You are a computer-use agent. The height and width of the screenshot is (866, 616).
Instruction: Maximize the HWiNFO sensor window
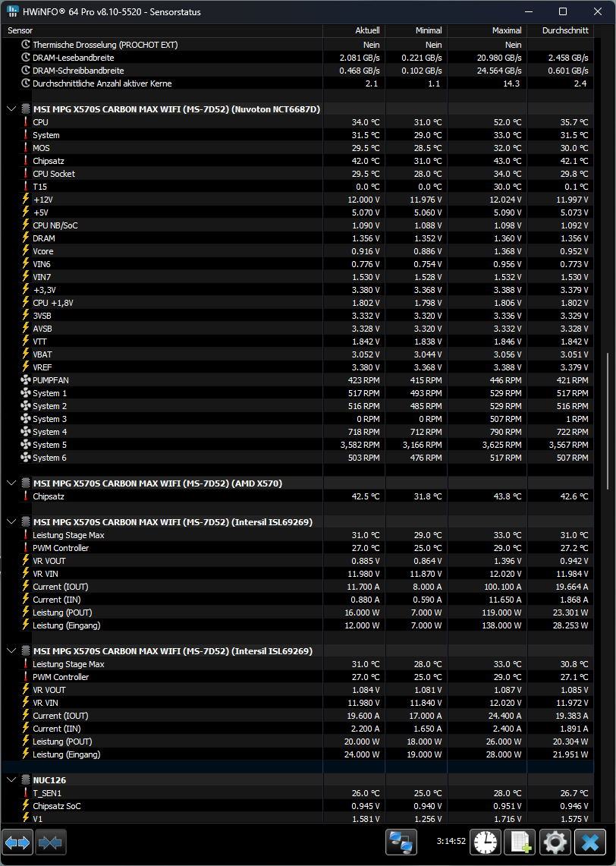click(x=563, y=11)
